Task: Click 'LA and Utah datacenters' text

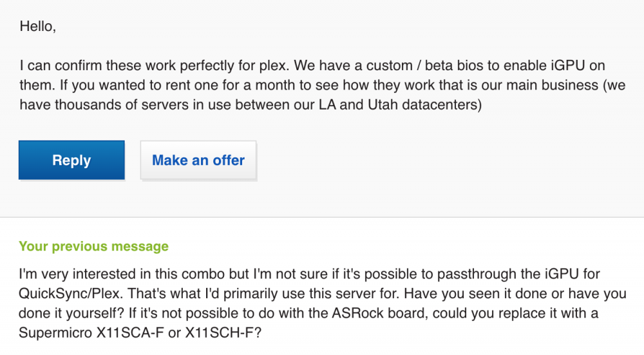Action: (400, 105)
